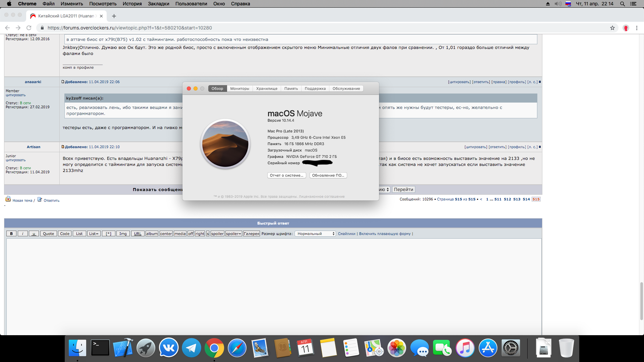The height and width of the screenshot is (362, 644).
Task: Toggle underline u formatting button
Action: (x=34, y=234)
